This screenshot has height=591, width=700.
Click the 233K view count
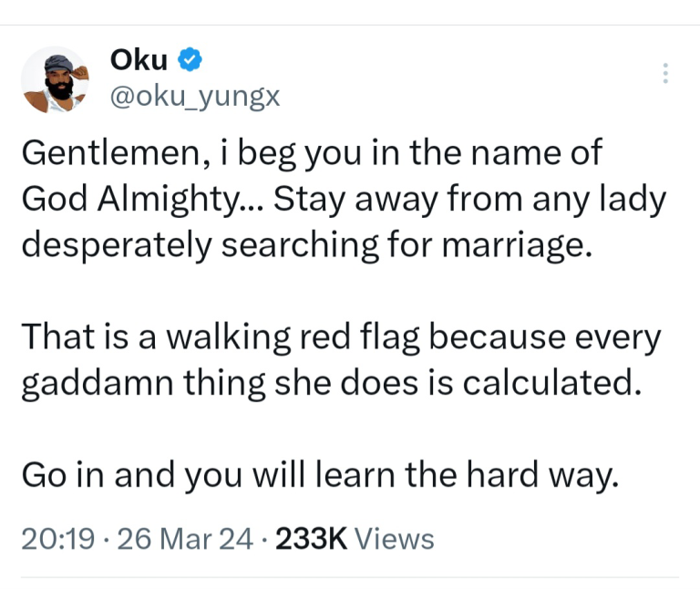click(x=309, y=539)
